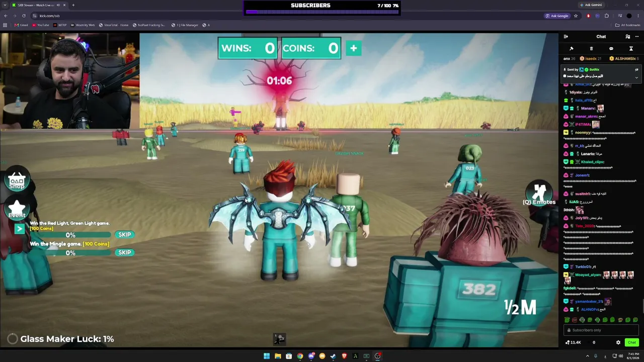
Task: Open the browser Extensions puzzle icon
Action: tap(607, 16)
